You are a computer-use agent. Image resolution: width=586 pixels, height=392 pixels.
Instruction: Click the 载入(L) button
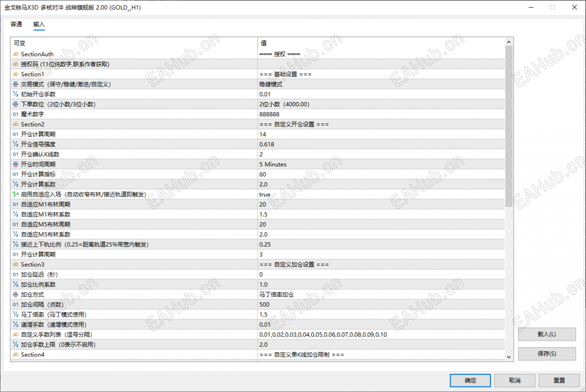[547, 334]
